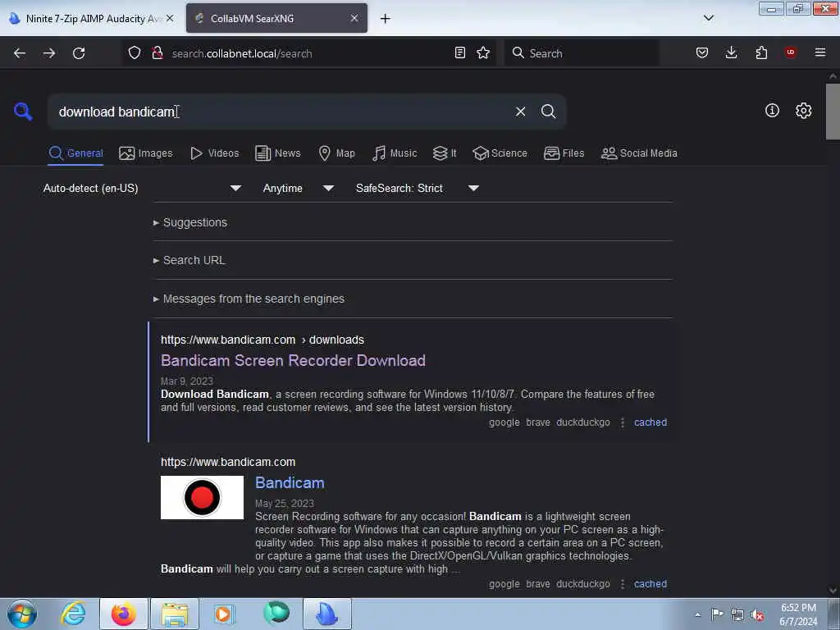
Task: Open cached link of the first result
Action: pos(651,422)
